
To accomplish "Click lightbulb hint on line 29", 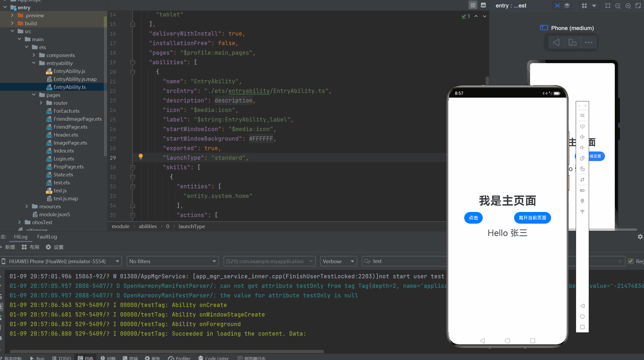I will [141, 157].
